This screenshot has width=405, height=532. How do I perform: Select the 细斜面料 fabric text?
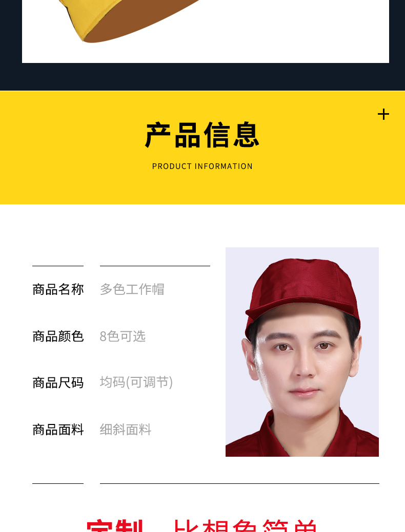tap(126, 430)
